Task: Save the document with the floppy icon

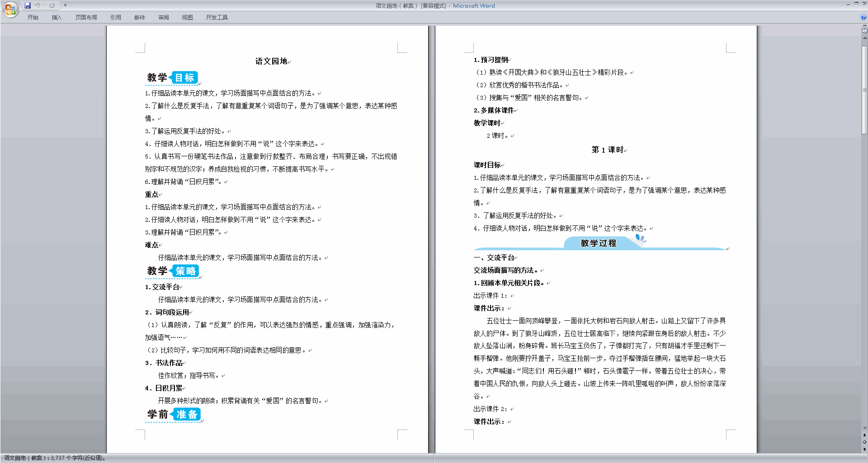Action: (28, 5)
